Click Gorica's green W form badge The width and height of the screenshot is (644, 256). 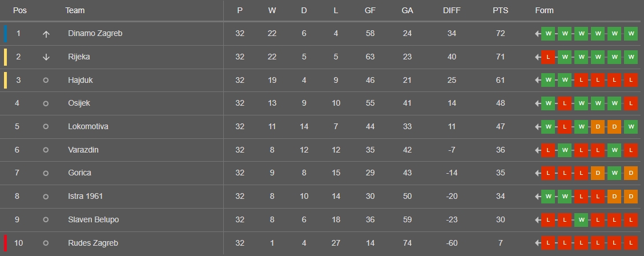[614, 173]
